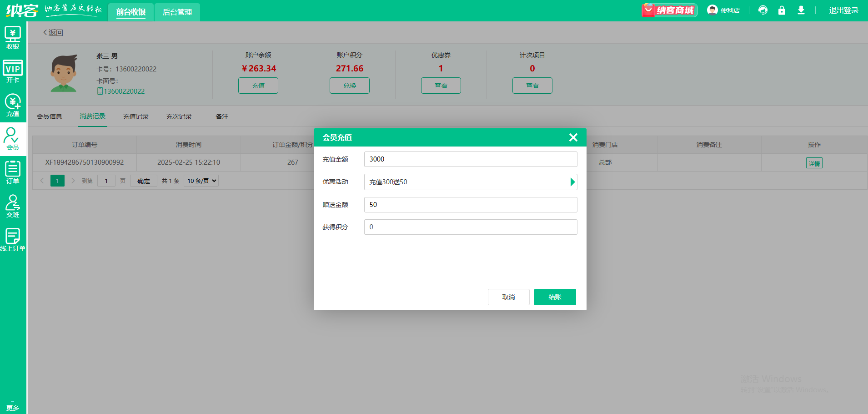Open the 订单 orders sidebar icon
868x414 pixels.
pos(13,172)
